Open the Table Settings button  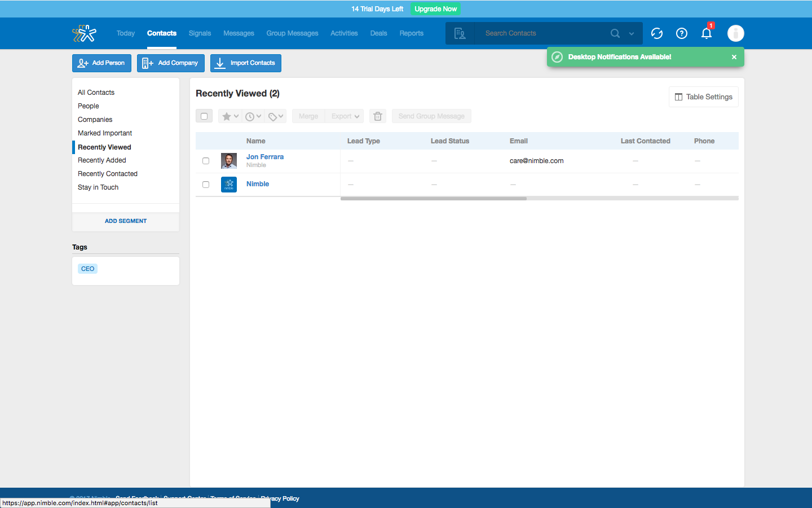(x=704, y=97)
